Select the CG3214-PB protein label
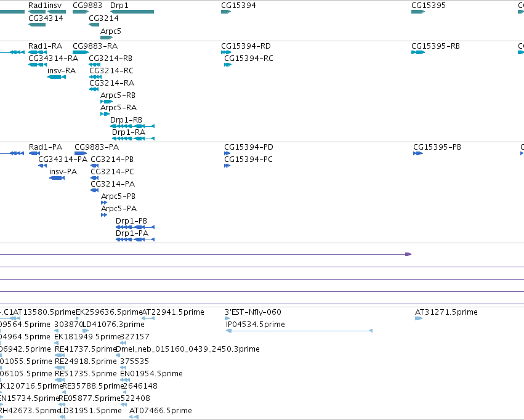The image size is (524, 420). [112, 159]
